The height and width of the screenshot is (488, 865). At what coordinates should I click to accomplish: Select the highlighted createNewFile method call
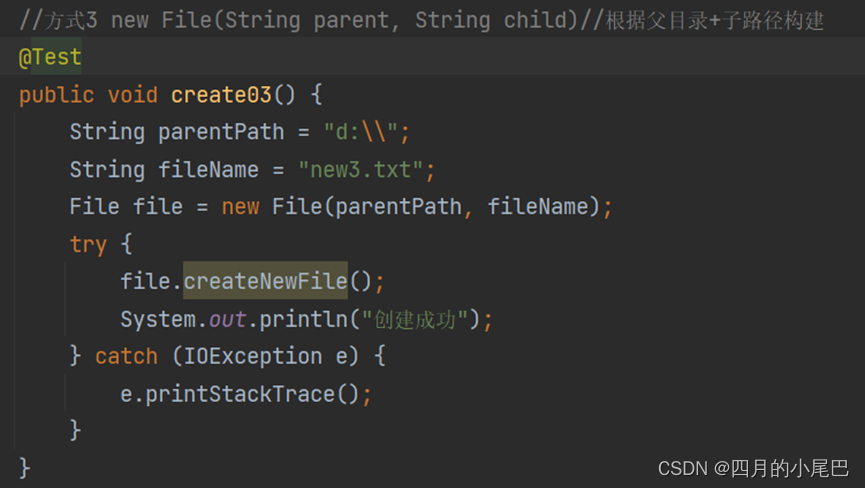pos(265,282)
